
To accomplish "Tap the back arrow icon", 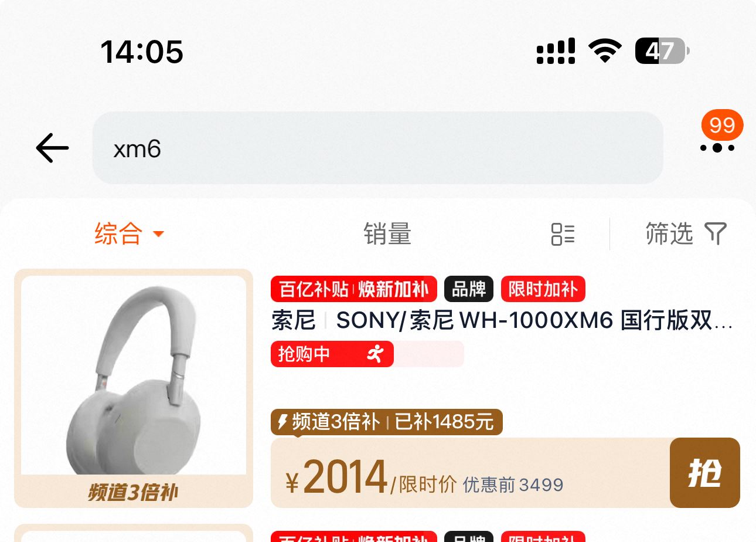I will click(52, 148).
